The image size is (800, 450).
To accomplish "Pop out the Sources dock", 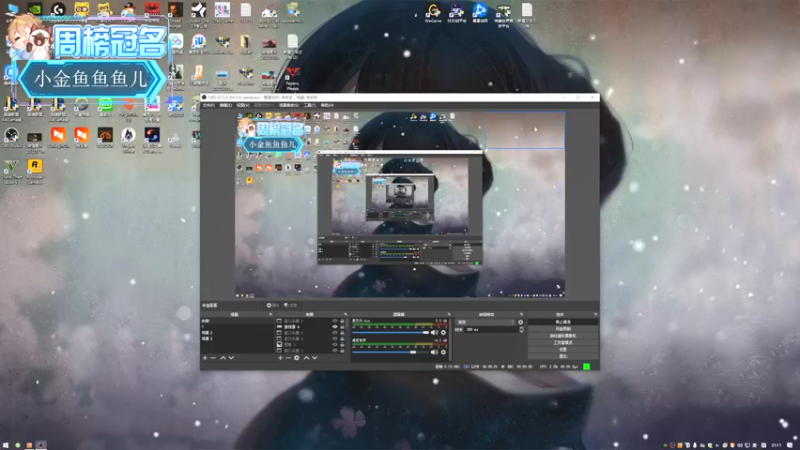I will click(x=345, y=314).
